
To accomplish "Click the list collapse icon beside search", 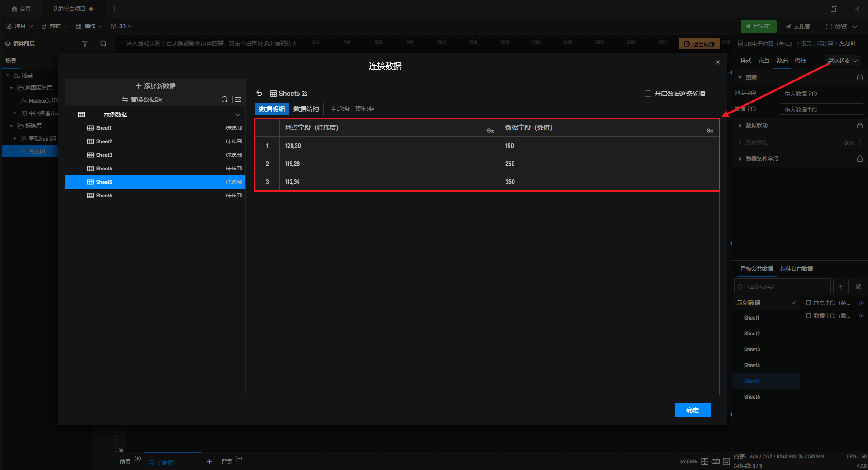I will coord(238,99).
